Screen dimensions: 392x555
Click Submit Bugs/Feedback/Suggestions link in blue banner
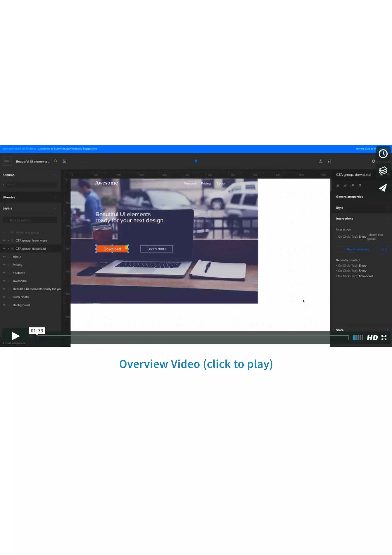pyautogui.click(x=68, y=149)
